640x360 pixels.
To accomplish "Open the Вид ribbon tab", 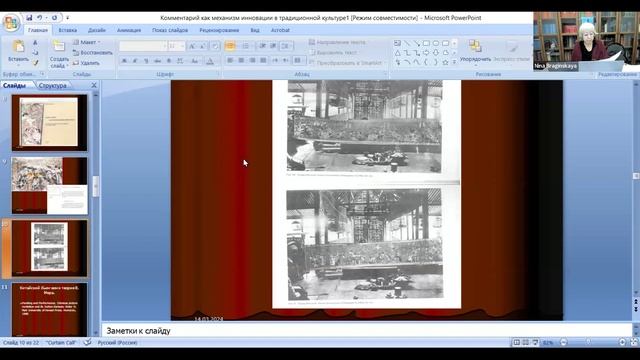I will coord(255,30).
